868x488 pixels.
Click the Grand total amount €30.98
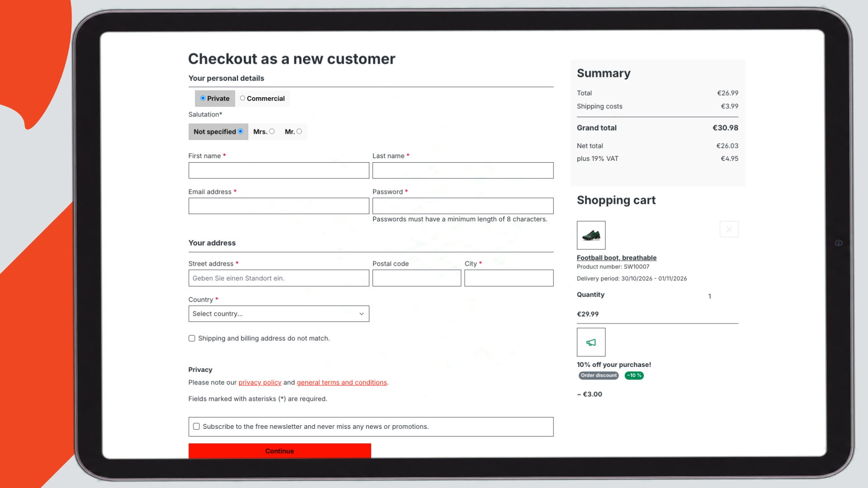[725, 128]
